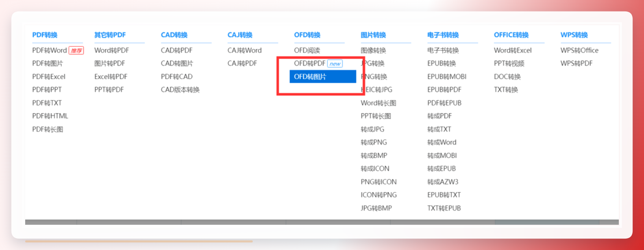
Task: Click the OFFICE转换 column heading
Action: (511, 35)
